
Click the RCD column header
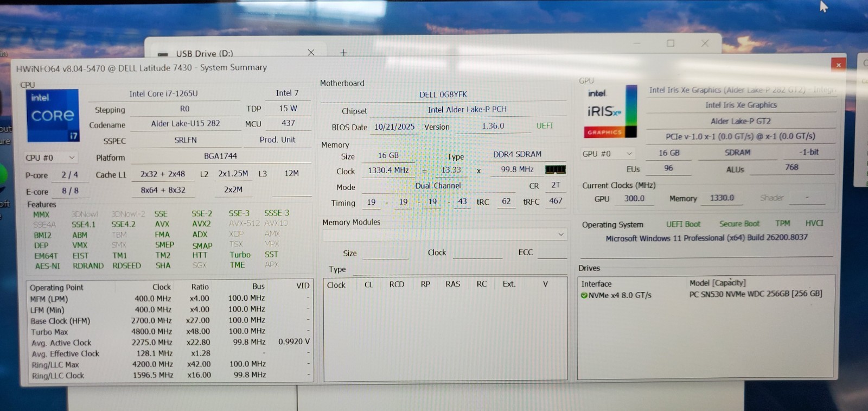(397, 284)
